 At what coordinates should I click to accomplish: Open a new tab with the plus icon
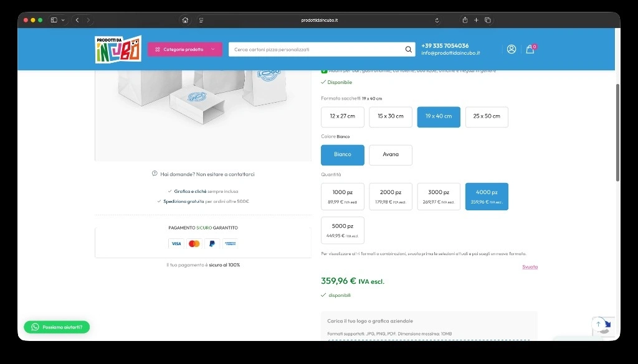476,20
